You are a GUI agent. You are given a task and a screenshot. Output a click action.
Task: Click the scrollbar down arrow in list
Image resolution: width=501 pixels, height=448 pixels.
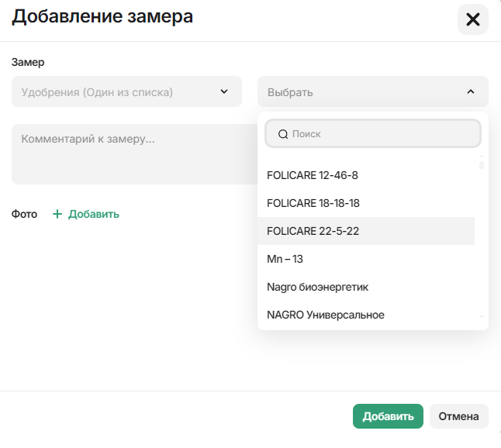click(x=481, y=317)
